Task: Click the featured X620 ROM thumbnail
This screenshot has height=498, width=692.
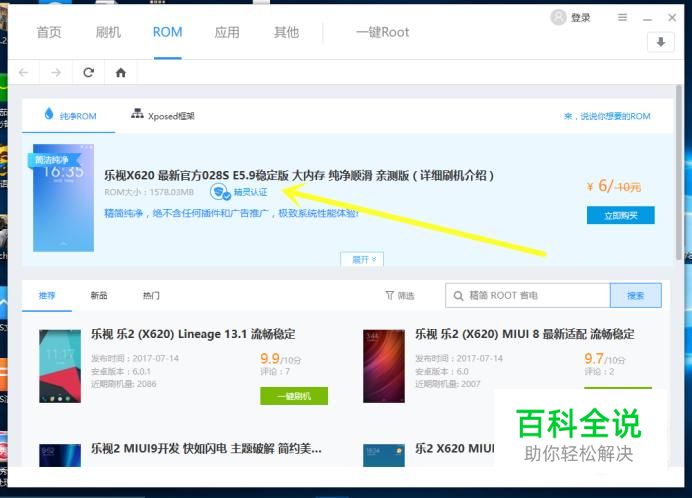Action: (x=64, y=198)
